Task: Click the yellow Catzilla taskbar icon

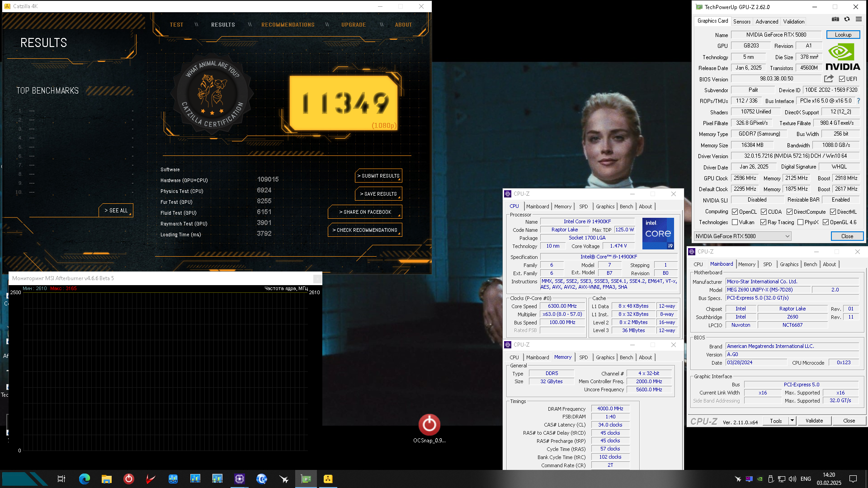Action: pos(328,479)
